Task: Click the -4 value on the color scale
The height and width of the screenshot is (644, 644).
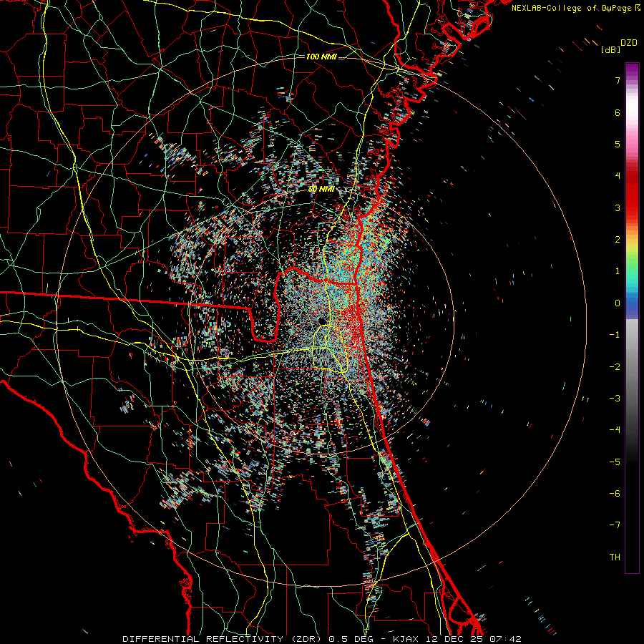Action: click(x=615, y=430)
